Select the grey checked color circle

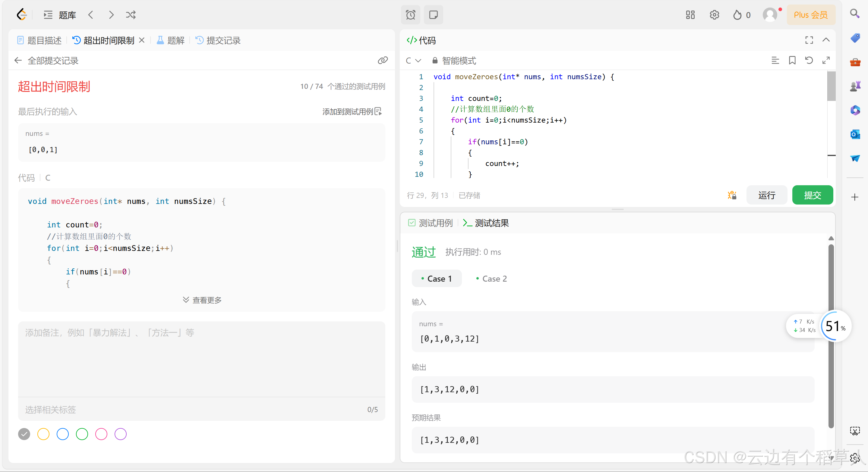24,434
